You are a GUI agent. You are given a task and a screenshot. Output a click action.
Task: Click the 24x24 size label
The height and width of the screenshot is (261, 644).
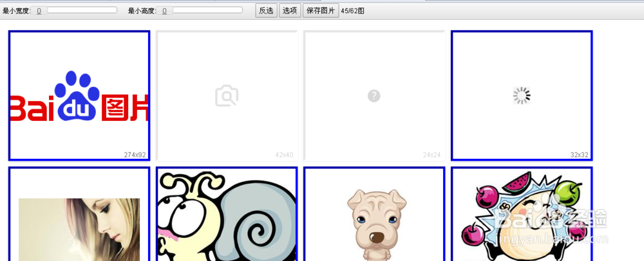(x=431, y=155)
